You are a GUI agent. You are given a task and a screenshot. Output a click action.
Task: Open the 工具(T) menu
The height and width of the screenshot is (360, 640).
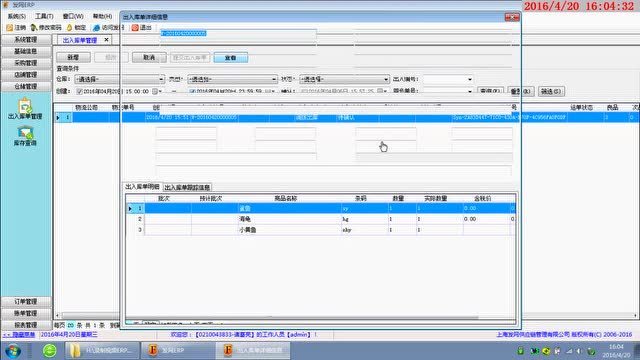point(44,16)
